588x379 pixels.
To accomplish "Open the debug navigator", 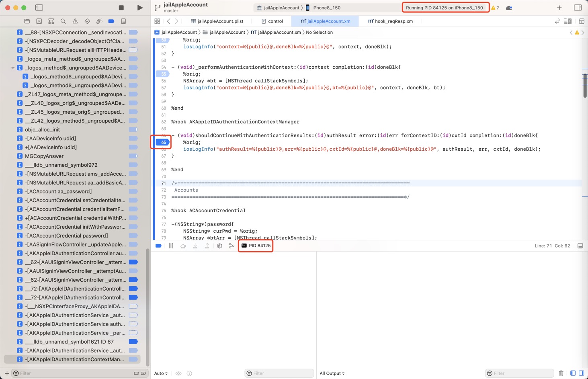I will click(99, 21).
